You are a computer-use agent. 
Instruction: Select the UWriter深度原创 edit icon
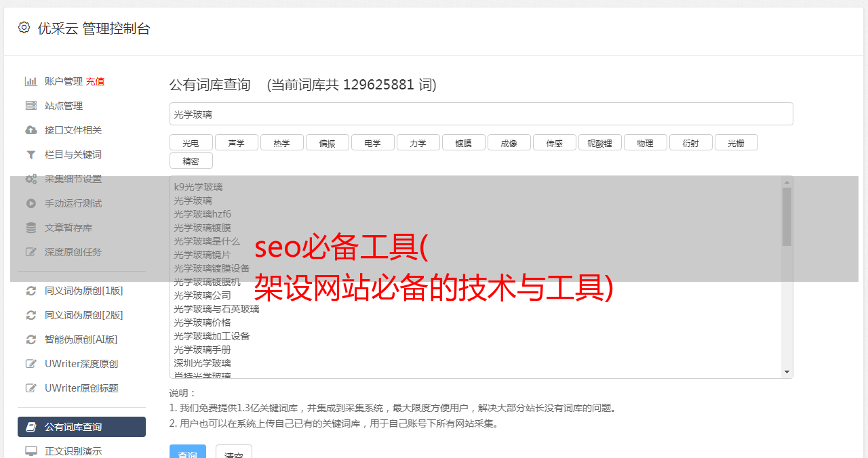tap(31, 364)
